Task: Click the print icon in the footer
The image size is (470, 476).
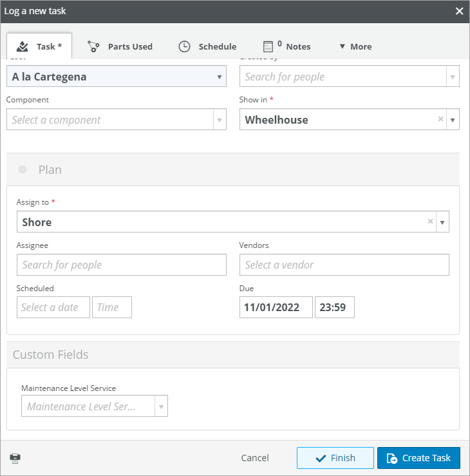Action: (x=15, y=458)
